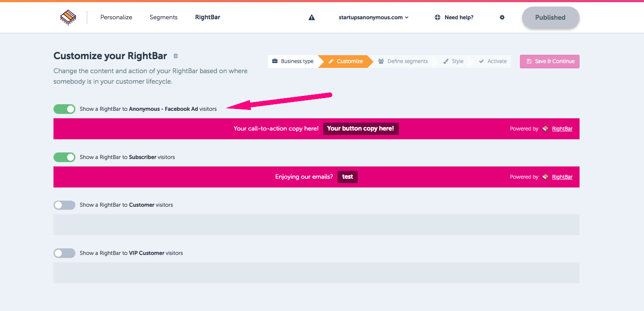Image resolution: width=644 pixels, height=311 pixels.
Task: Click the 'Enjoying our emails?' text
Action: 304,177
